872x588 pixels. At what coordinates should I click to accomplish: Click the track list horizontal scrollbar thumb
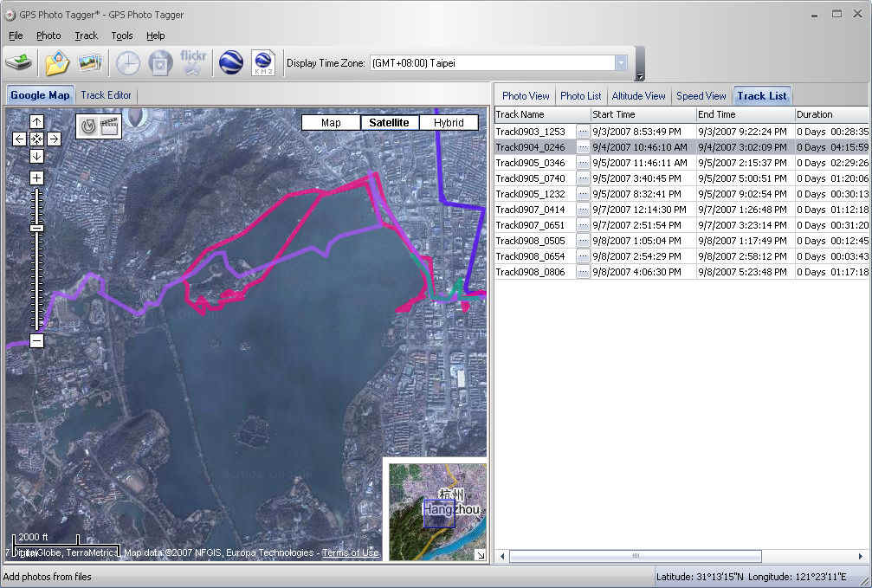coord(636,556)
